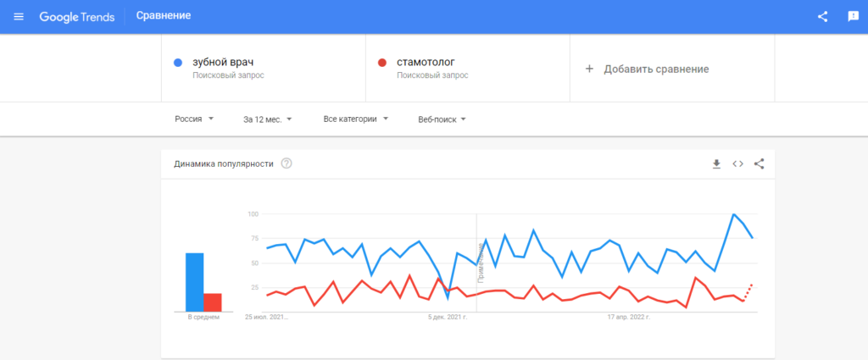Click the blue dot for зубной врач
868x360 pixels.
pyautogui.click(x=178, y=63)
